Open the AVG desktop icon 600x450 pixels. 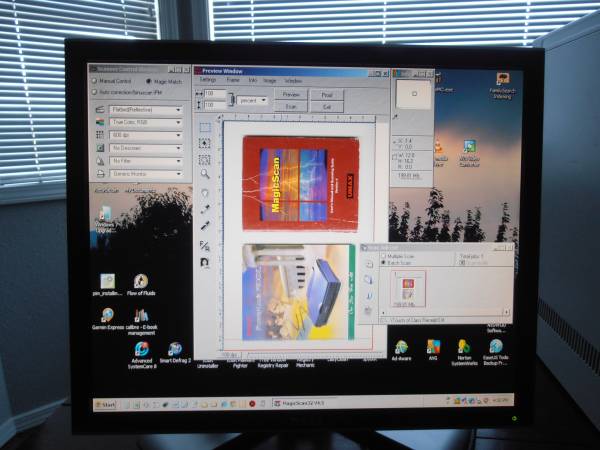point(432,346)
